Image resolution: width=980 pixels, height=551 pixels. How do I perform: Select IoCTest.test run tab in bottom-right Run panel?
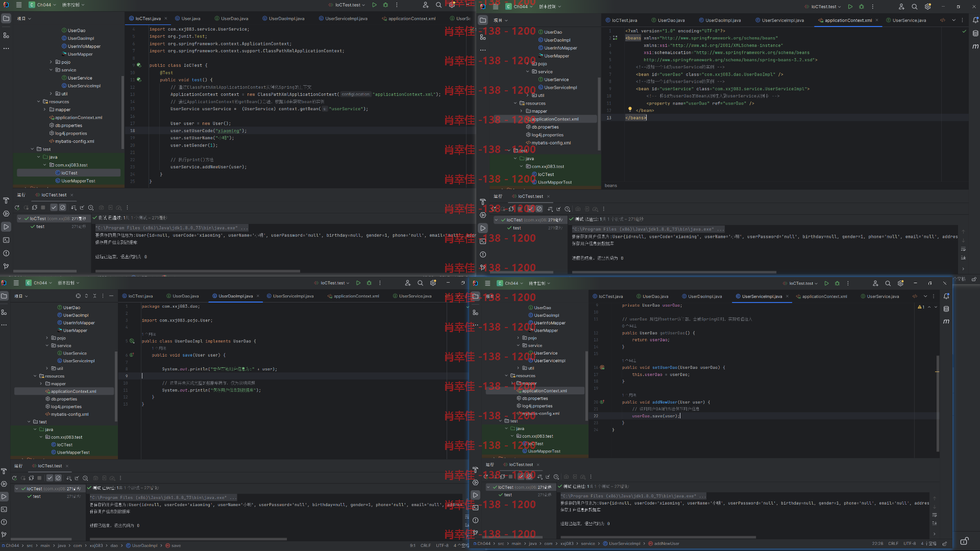(518, 465)
